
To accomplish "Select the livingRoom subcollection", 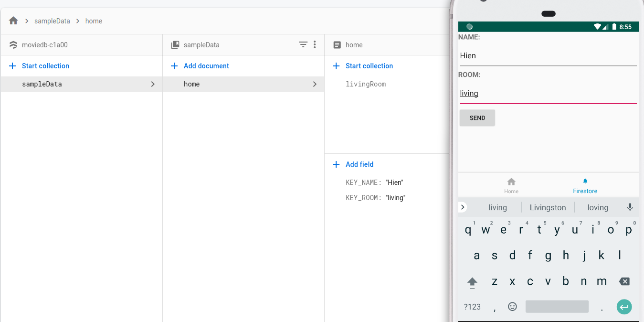I will [366, 84].
